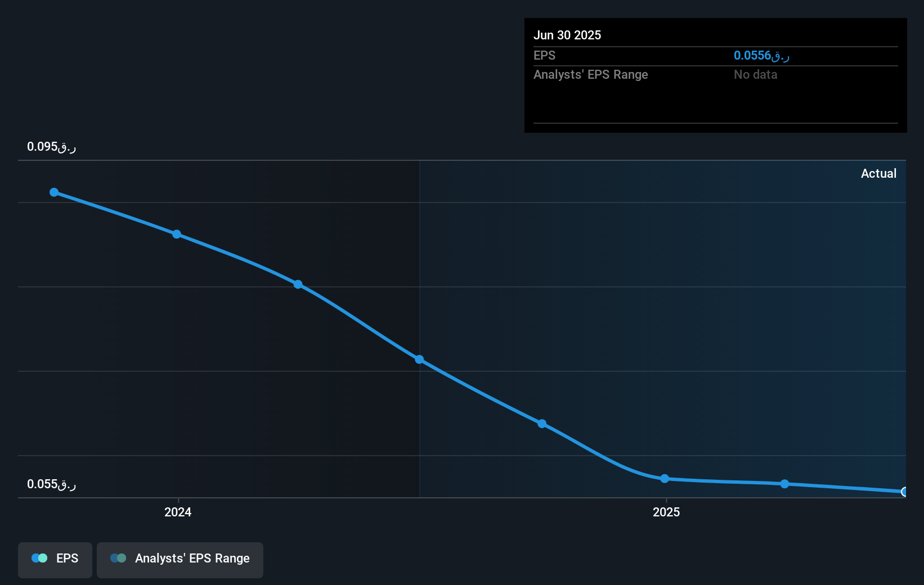Image resolution: width=924 pixels, height=585 pixels.
Task: Click the EPS legend dot icon
Action: (39, 558)
